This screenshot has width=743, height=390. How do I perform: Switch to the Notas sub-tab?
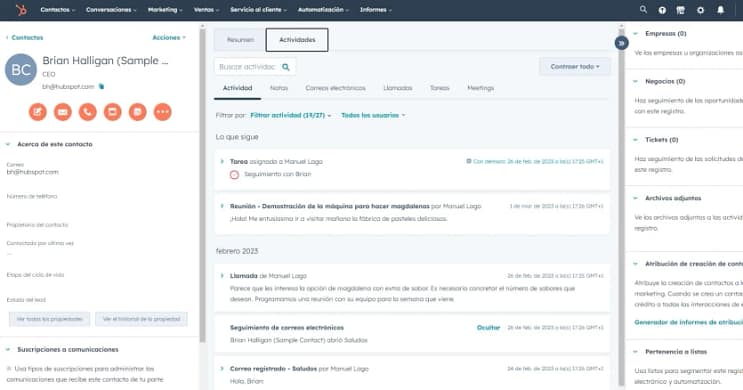coord(279,88)
